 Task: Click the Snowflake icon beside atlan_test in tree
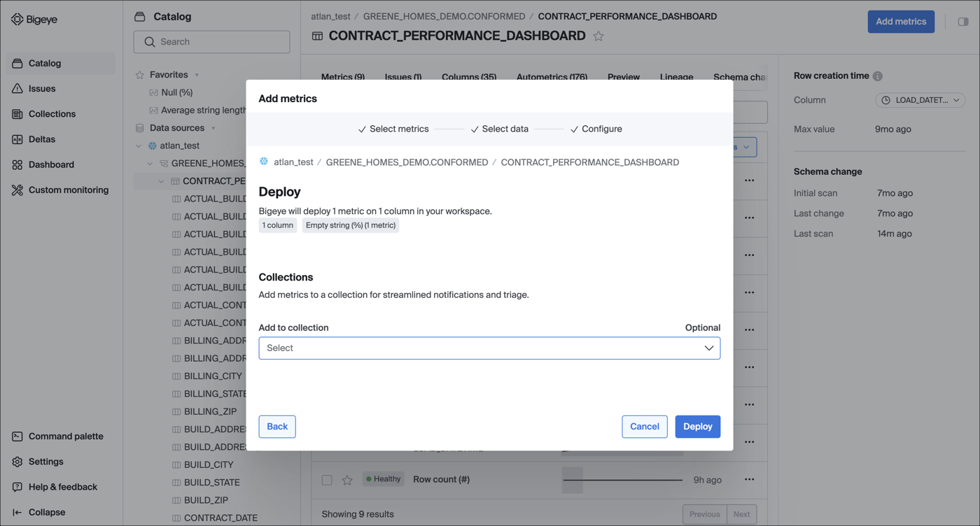click(x=152, y=145)
